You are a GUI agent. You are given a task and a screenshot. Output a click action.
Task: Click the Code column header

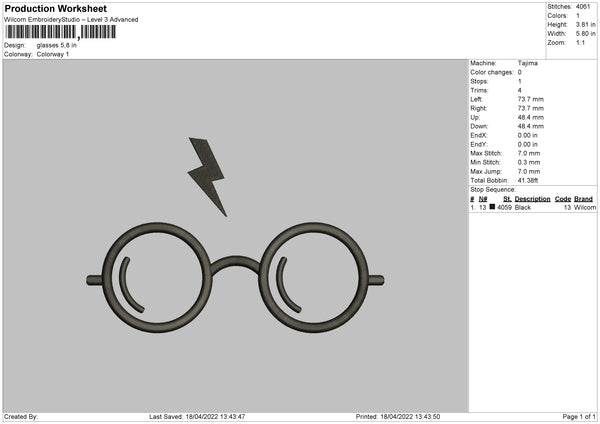tap(562, 199)
